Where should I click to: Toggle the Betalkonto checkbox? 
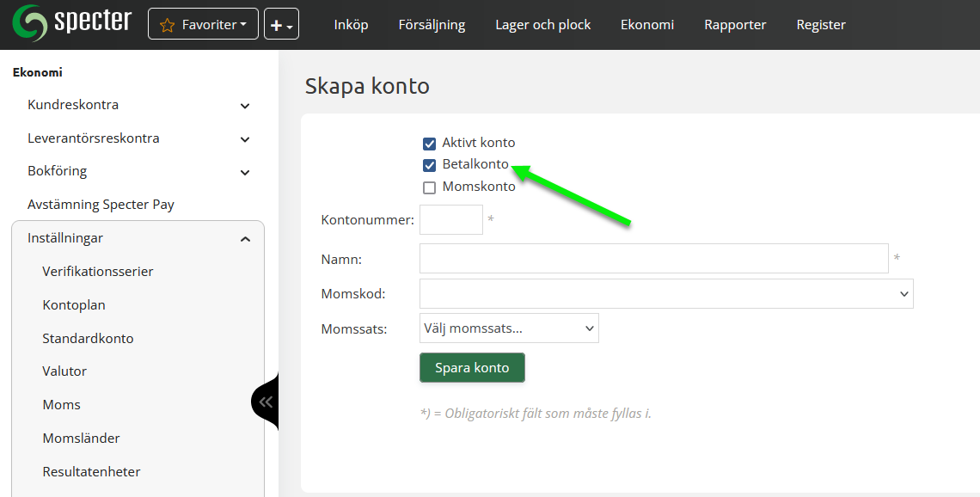point(430,165)
